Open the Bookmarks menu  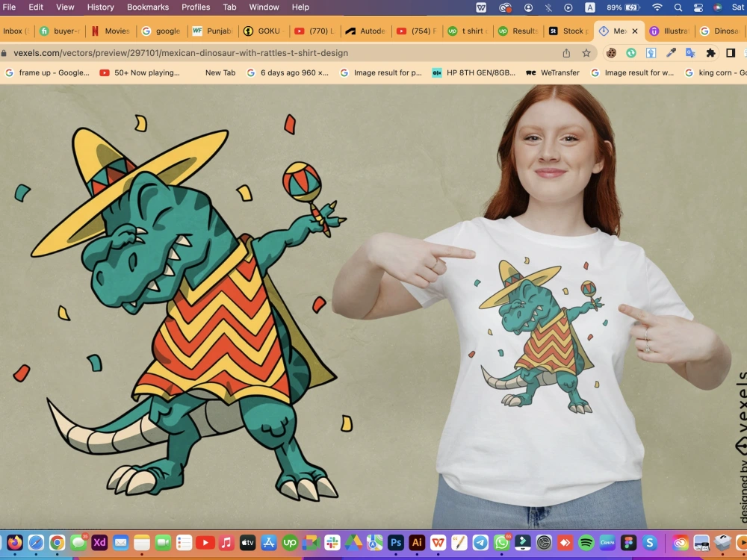tap(148, 7)
